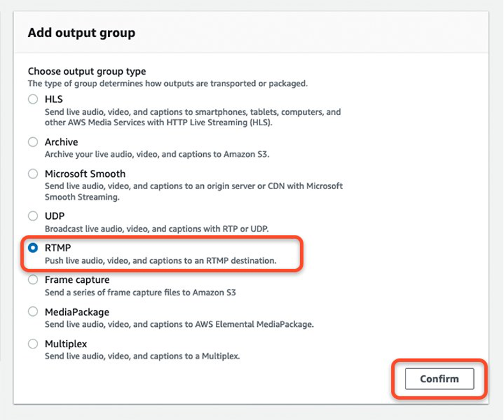Click the RTMP destination description text

(x=160, y=260)
